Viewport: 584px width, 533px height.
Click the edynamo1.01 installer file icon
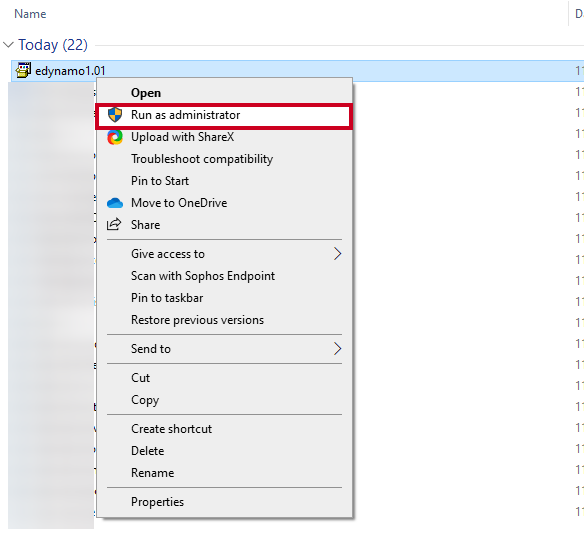(x=23, y=70)
